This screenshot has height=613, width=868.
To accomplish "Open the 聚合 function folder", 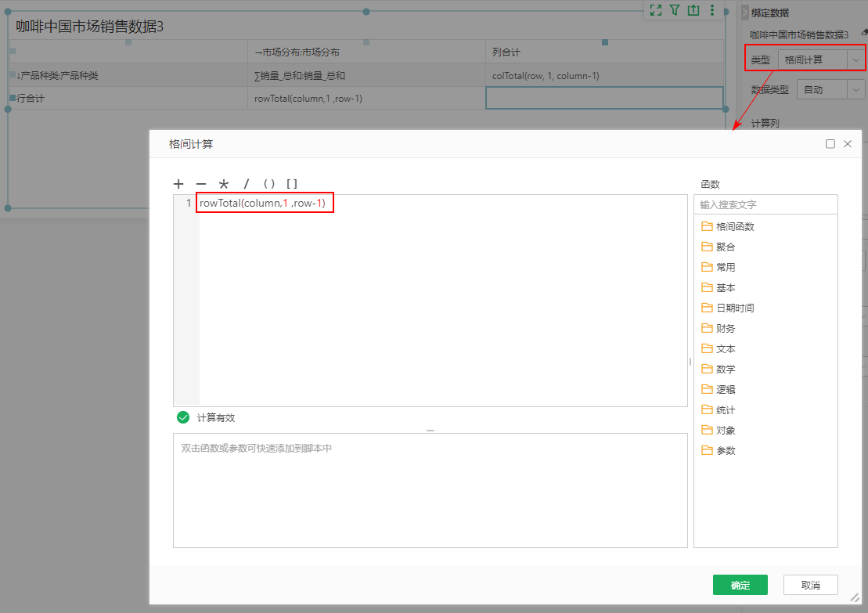I will tap(719, 247).
